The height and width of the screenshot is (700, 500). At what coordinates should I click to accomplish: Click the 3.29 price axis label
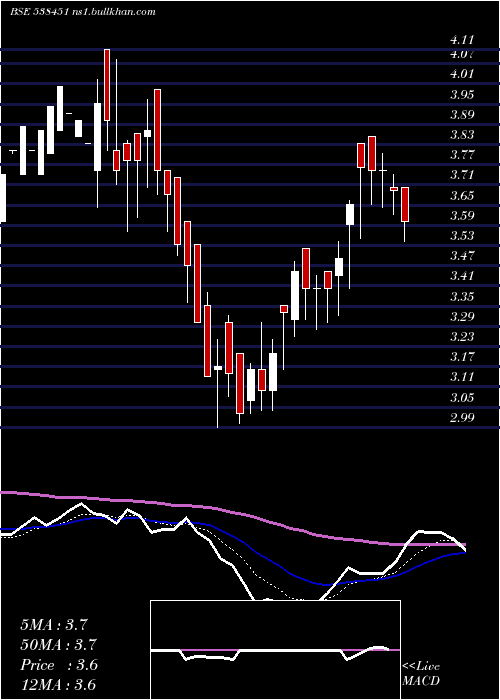(x=462, y=317)
